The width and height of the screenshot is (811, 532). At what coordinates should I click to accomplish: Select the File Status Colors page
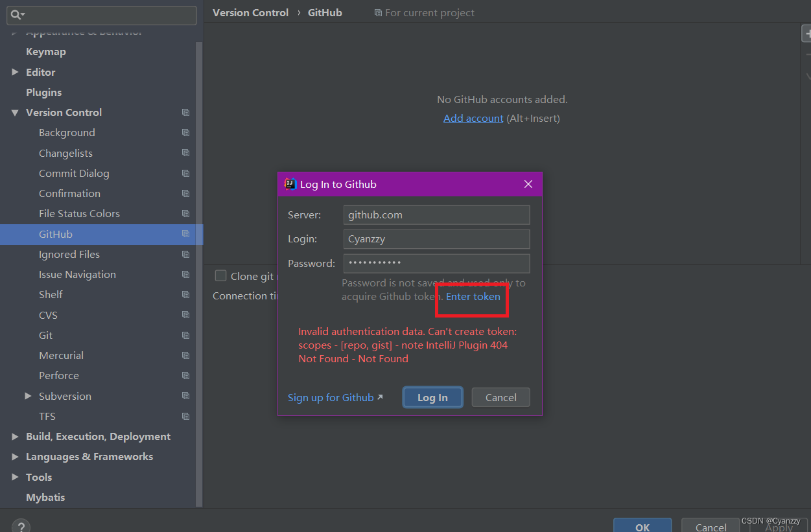pyautogui.click(x=79, y=214)
